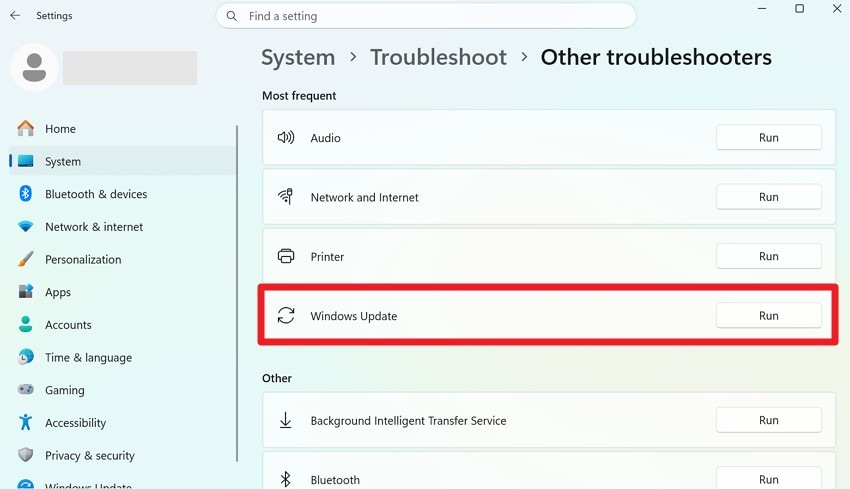Click the Network and Internet row label
Screen dimensions: 850x489
coord(364,197)
